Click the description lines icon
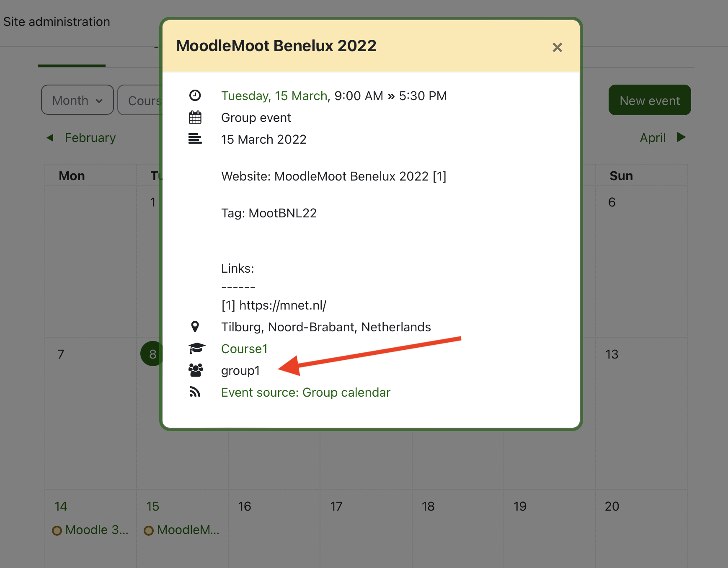Viewport: 728px width, 568px height. (x=195, y=139)
